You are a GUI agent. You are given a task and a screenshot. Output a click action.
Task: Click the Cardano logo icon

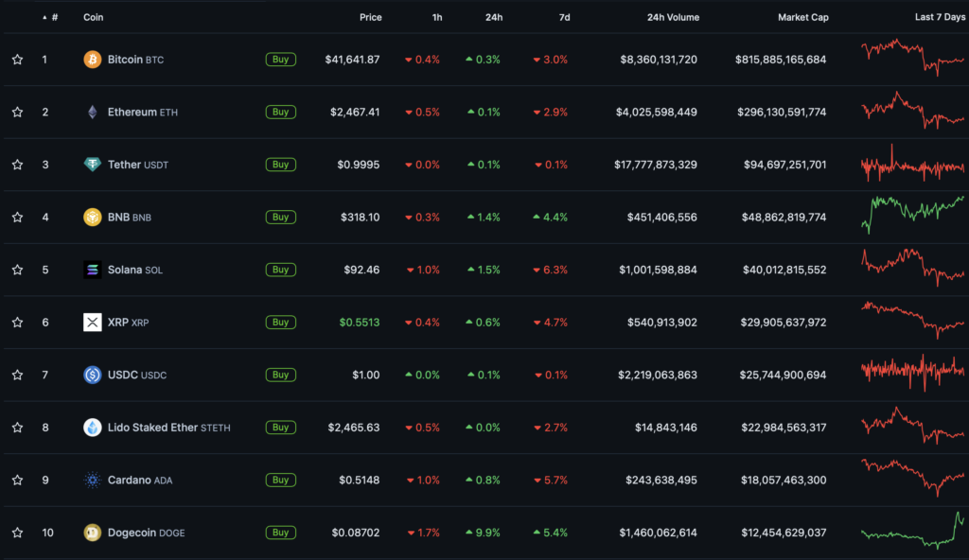tap(92, 480)
